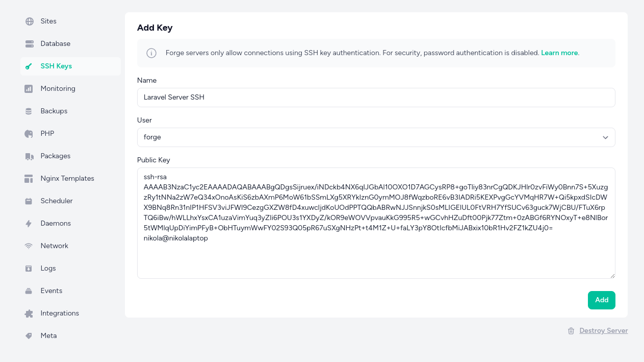Open the User dropdown showing forge
The width and height of the screenshot is (644, 362).
click(376, 137)
